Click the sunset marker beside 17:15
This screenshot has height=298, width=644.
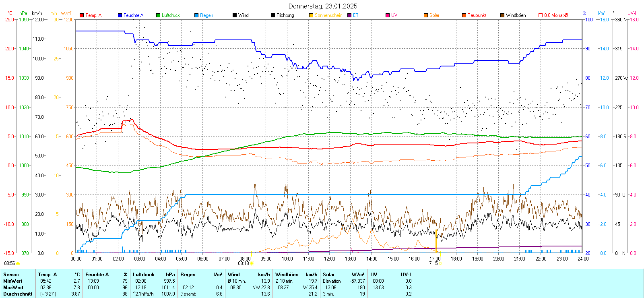(440, 263)
